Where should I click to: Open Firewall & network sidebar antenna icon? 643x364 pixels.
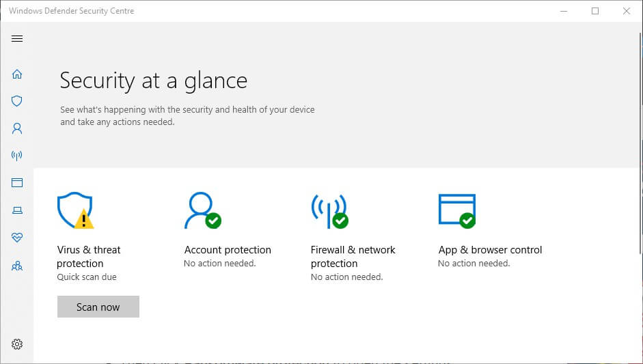(x=17, y=155)
